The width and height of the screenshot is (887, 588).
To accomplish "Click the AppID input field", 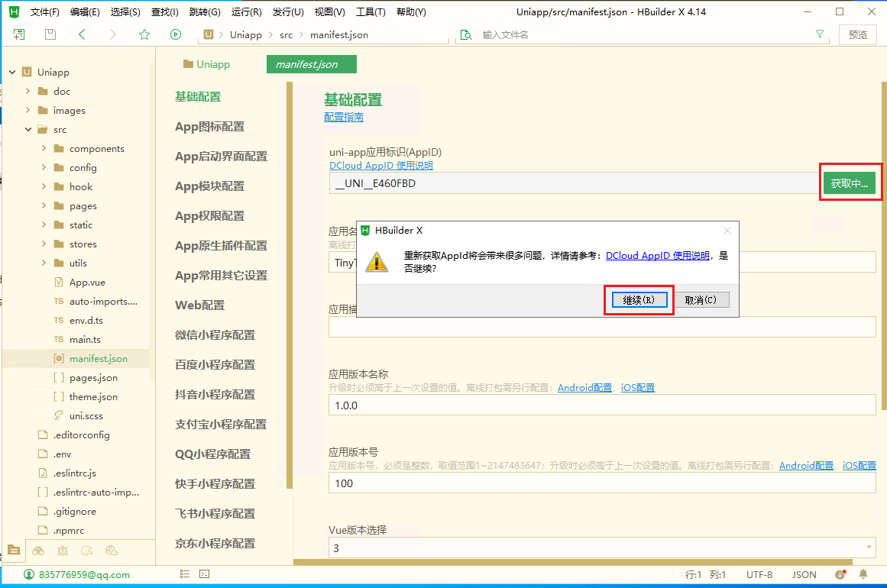I will tap(574, 183).
